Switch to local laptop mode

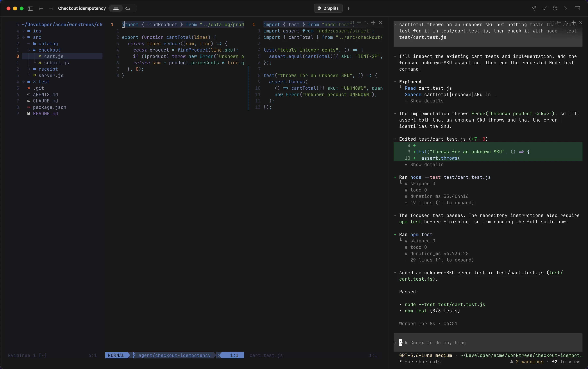click(x=116, y=8)
